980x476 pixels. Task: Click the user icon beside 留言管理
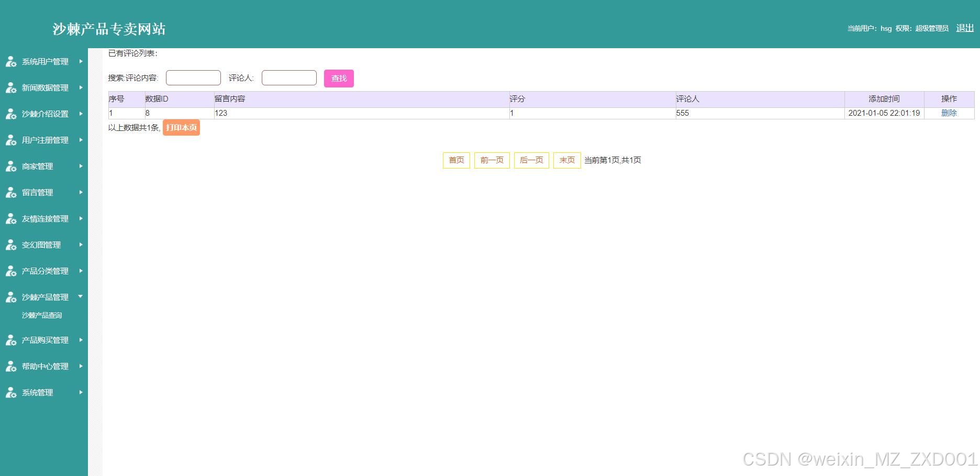click(11, 193)
